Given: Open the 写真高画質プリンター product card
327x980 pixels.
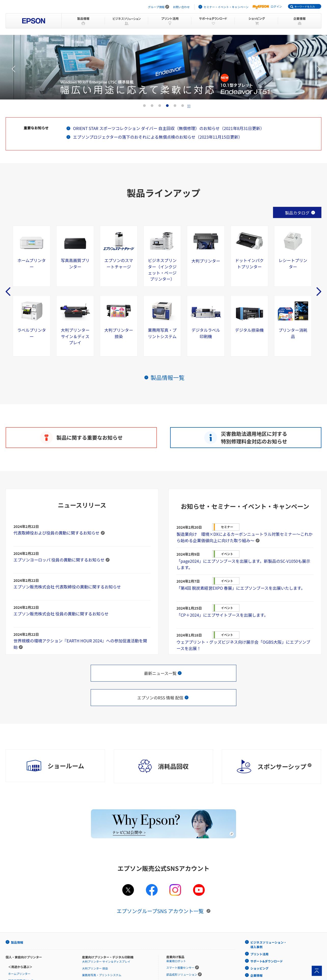Looking at the screenshot, I should coord(75,256).
